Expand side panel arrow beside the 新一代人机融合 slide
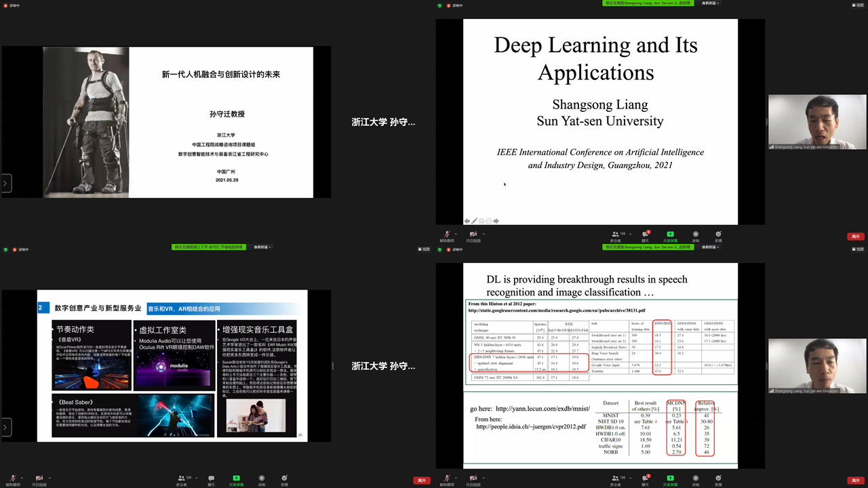This screenshot has height=488, width=868. [x=5, y=183]
